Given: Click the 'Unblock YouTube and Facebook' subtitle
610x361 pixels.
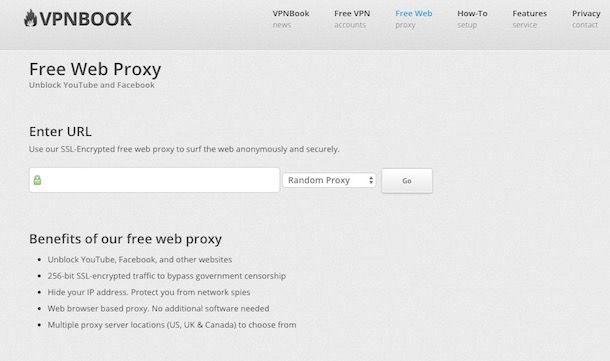Looking at the screenshot, I should [x=92, y=85].
